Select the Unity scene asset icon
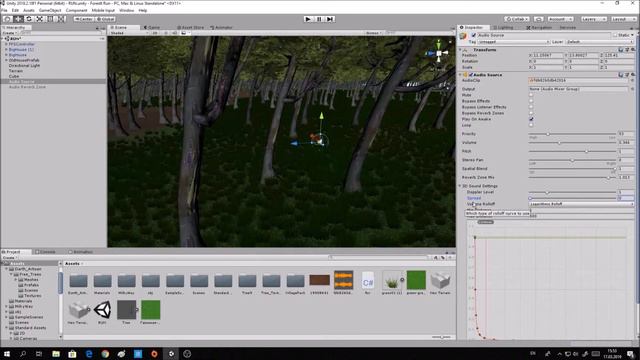Screen dimensions: 640x360 coord(102,310)
